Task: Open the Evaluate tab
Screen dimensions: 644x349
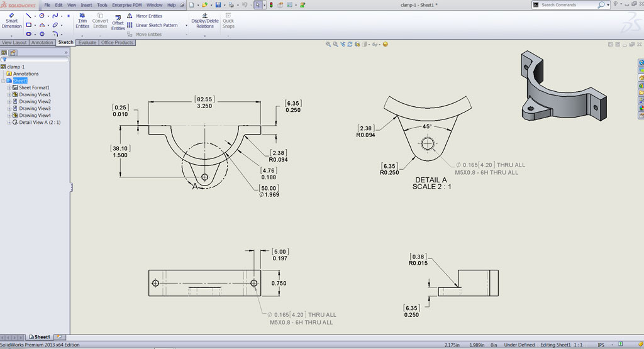Action: tap(87, 43)
